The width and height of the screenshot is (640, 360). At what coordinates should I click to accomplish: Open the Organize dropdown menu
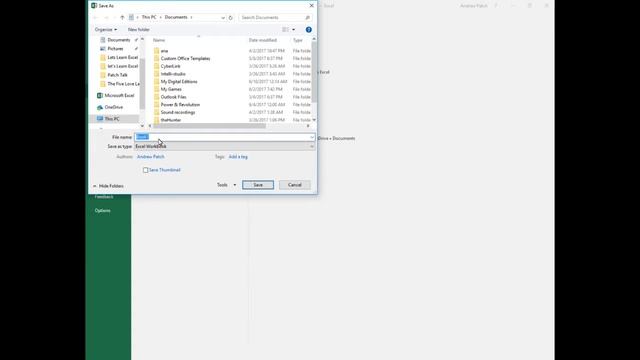[106, 29]
